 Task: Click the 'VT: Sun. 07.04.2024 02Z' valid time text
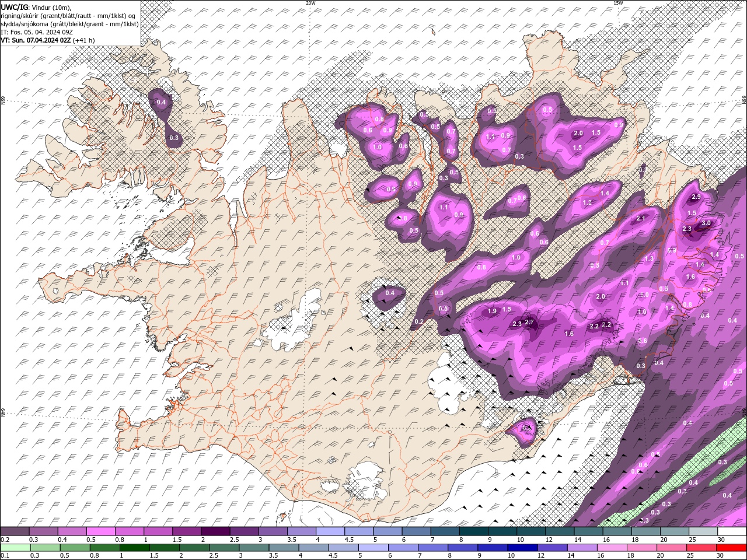tap(36, 40)
